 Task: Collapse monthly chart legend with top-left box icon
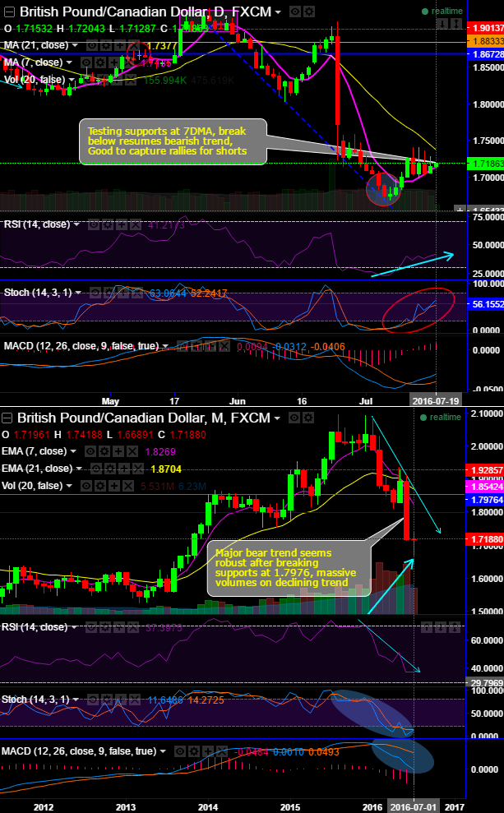point(7,418)
